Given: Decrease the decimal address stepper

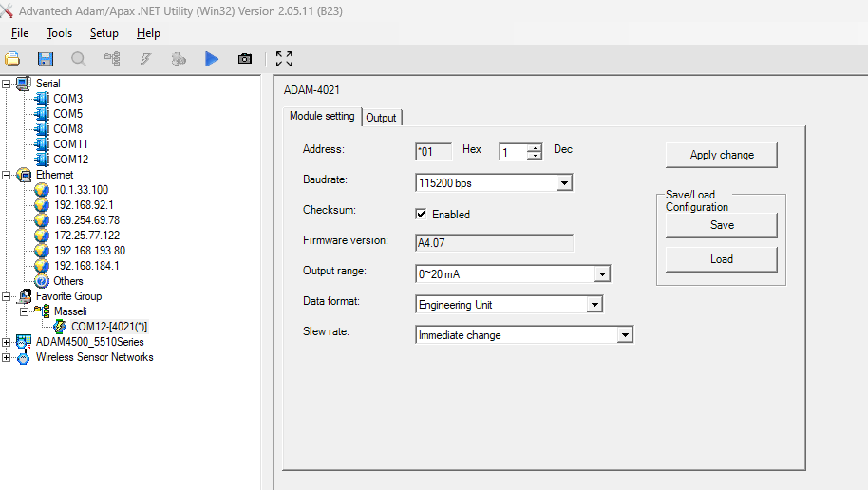Looking at the screenshot, I should tap(535, 156).
